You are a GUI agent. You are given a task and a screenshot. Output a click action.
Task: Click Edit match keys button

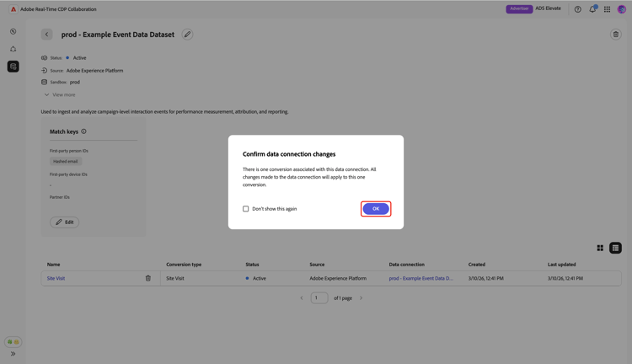[x=65, y=222]
